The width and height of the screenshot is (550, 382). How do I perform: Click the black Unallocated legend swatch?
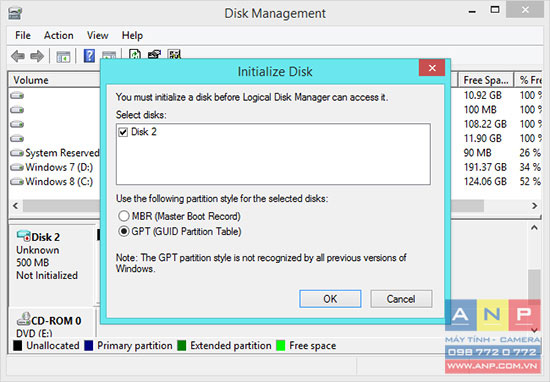pos(18,346)
